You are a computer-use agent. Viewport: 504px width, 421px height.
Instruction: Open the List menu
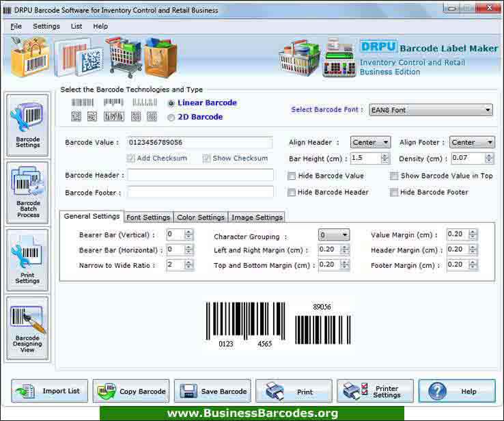pos(76,27)
